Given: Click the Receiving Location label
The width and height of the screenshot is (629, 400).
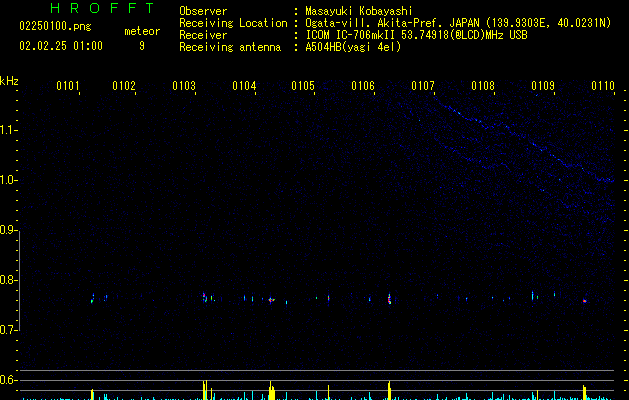Looking at the screenshot, I should (x=233, y=23).
